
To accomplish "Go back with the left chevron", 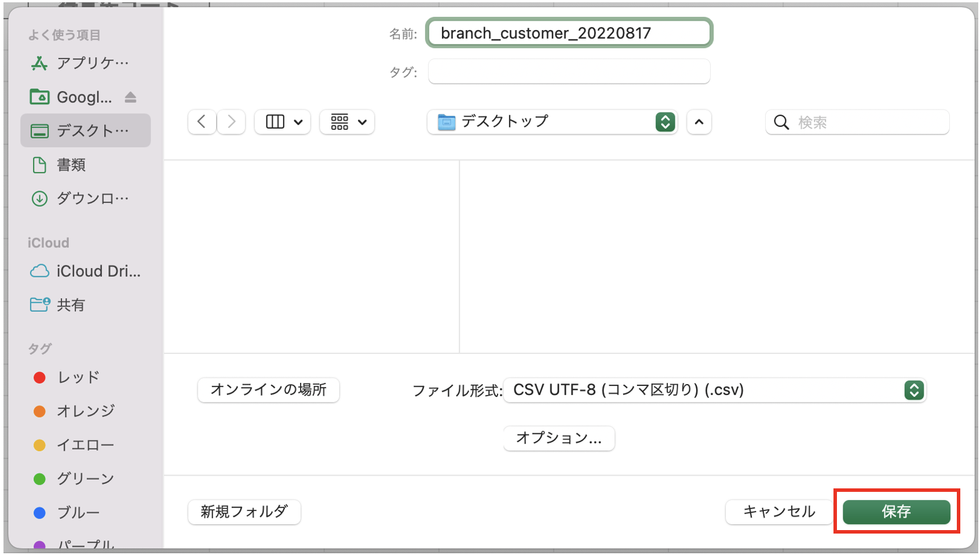I will pos(202,122).
